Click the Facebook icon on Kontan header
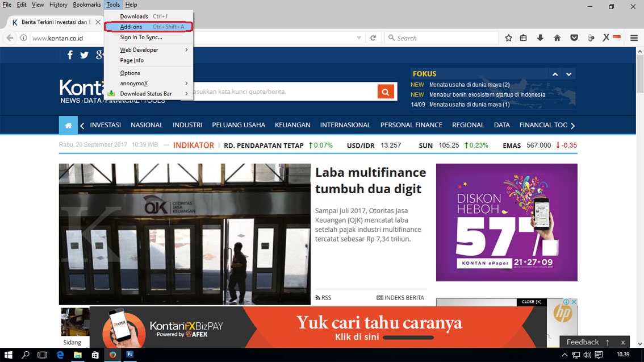The image size is (644, 362). tap(70, 55)
